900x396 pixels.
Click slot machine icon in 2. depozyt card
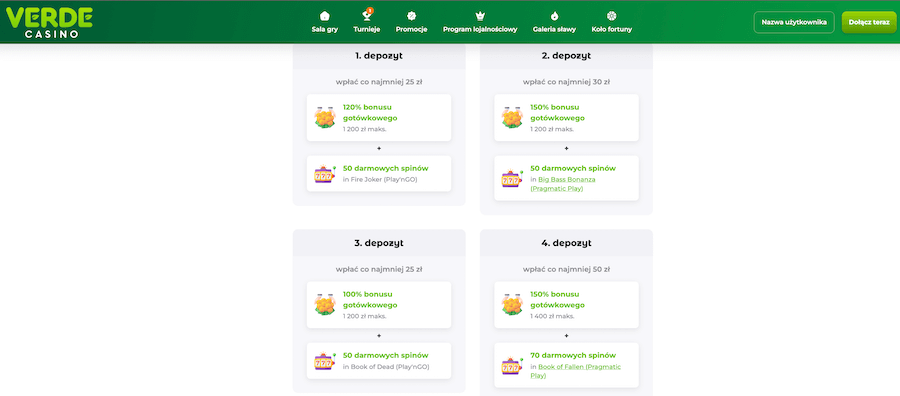(512, 178)
